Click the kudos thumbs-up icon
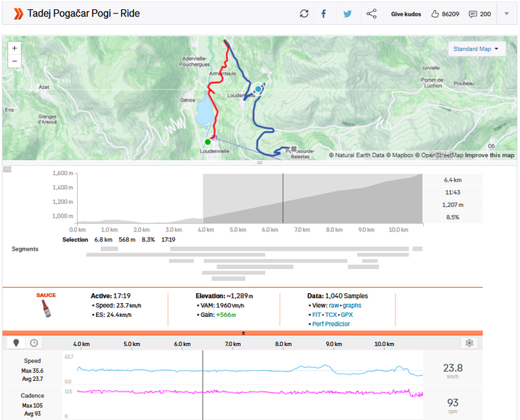The image size is (520, 420). click(435, 14)
